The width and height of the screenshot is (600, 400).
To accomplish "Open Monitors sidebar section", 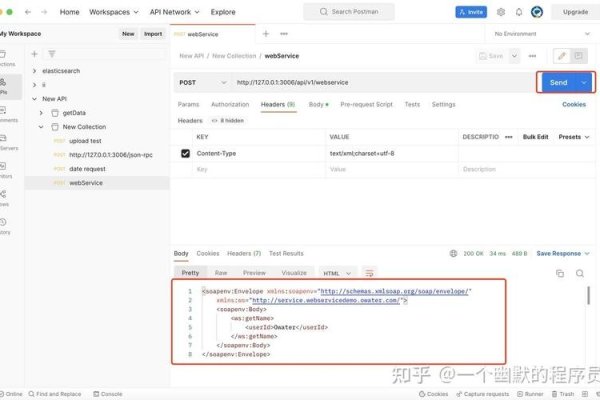I will (5, 170).
